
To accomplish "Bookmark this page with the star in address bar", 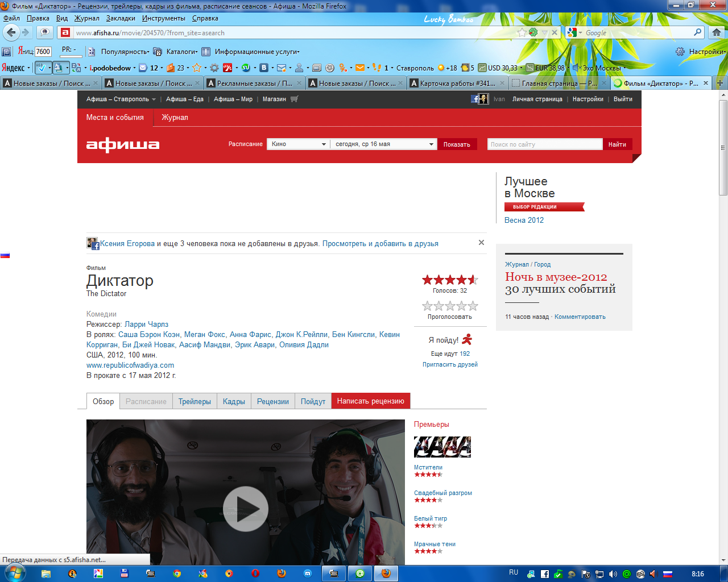I will [x=522, y=32].
